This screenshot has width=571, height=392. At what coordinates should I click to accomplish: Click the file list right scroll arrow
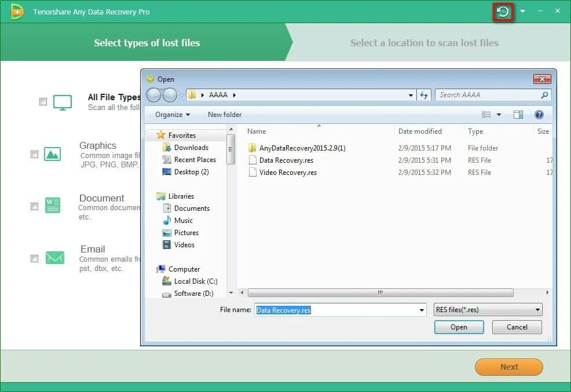[x=547, y=292]
